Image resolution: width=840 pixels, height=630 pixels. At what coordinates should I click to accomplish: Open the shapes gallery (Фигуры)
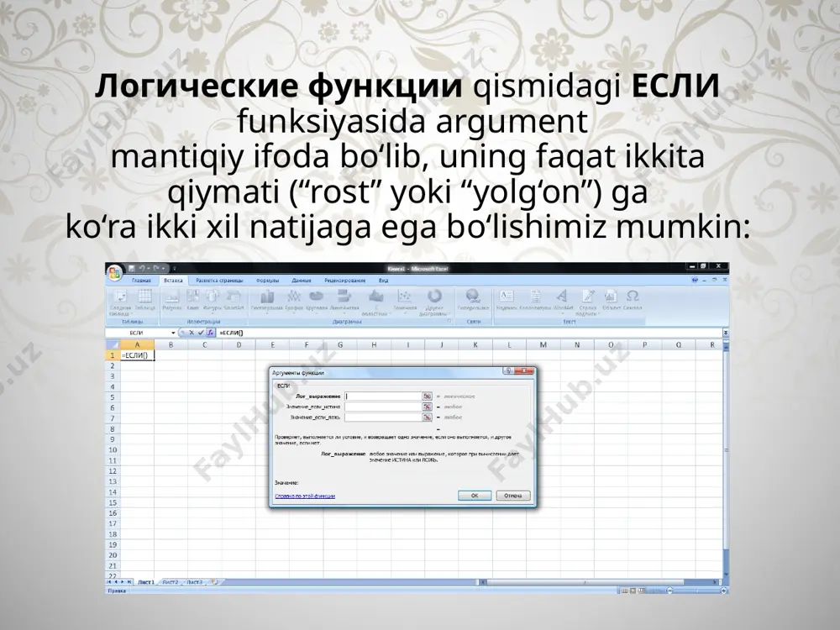(213, 301)
